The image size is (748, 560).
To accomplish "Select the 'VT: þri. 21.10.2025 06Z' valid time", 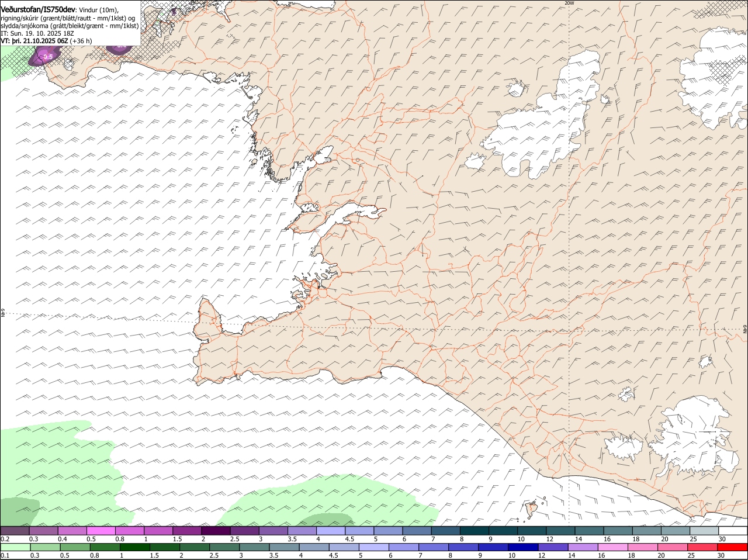I will pos(34,41).
